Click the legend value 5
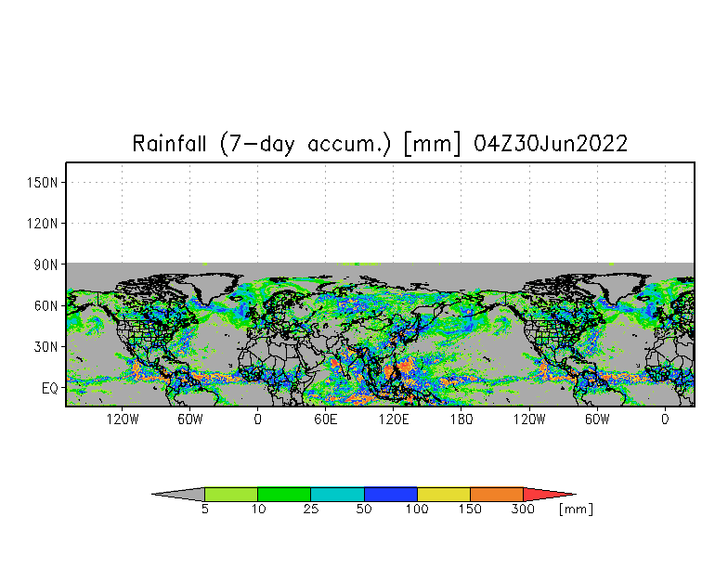The height and width of the screenshot is (568, 728). pos(204,509)
